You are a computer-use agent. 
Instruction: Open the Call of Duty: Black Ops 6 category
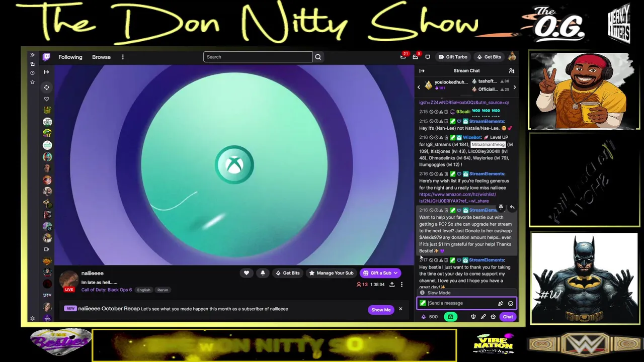pyautogui.click(x=107, y=290)
